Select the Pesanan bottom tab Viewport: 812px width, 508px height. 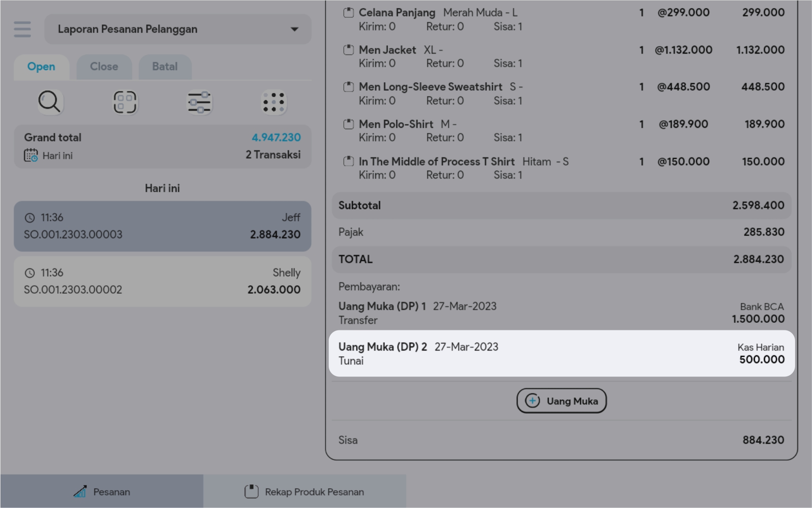pos(102,492)
